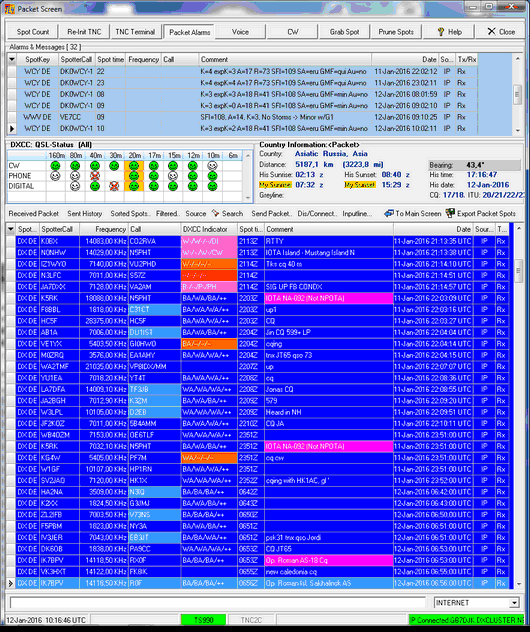Click the Spot Count button
The height and width of the screenshot is (632, 530).
click(33, 32)
